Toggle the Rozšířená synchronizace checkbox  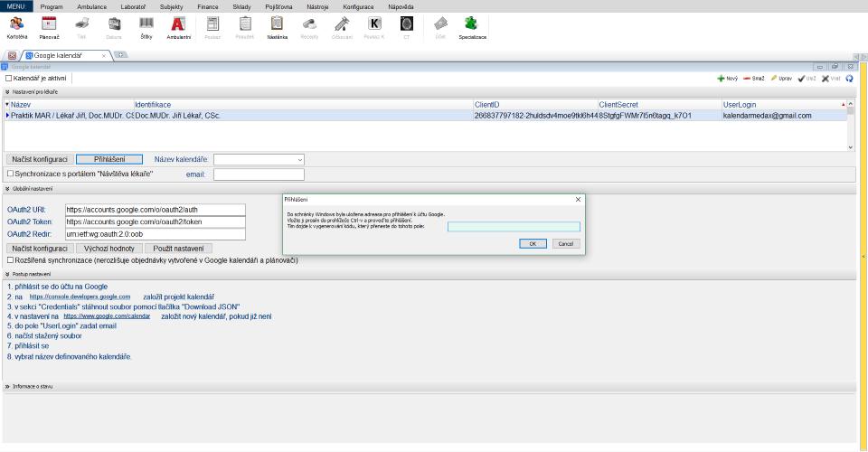coord(10,260)
